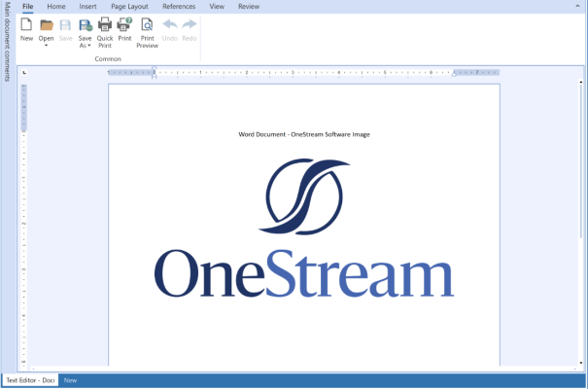Image resolution: width=588 pixels, height=389 pixels.
Task: Click the Print icon
Action: click(124, 25)
